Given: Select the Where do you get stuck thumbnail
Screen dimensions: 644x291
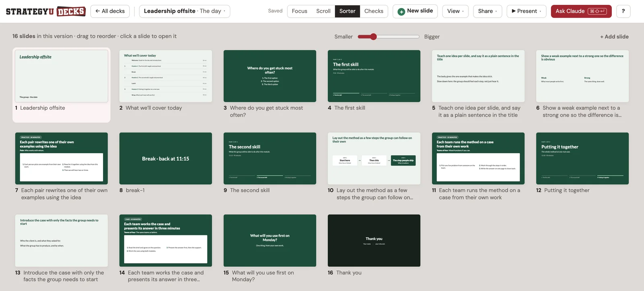Looking at the screenshot, I should click(x=270, y=76).
